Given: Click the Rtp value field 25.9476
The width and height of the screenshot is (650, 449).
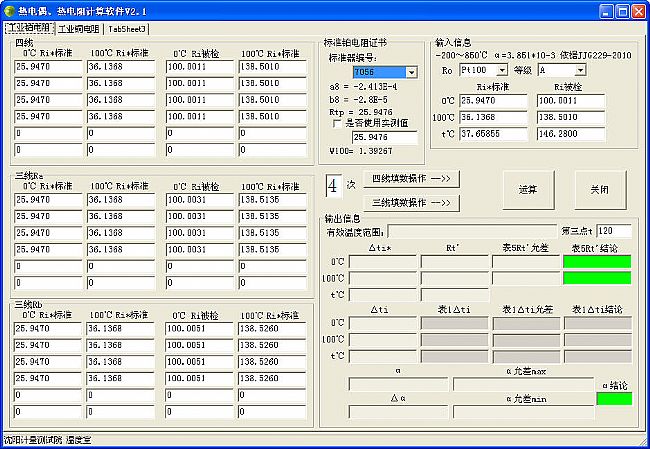Looking at the screenshot, I should [x=385, y=137].
